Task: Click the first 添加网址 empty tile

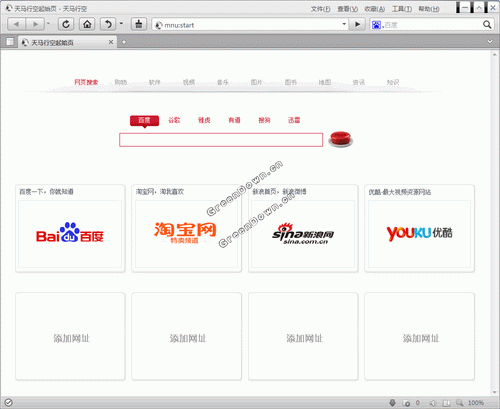Action: pos(70,337)
